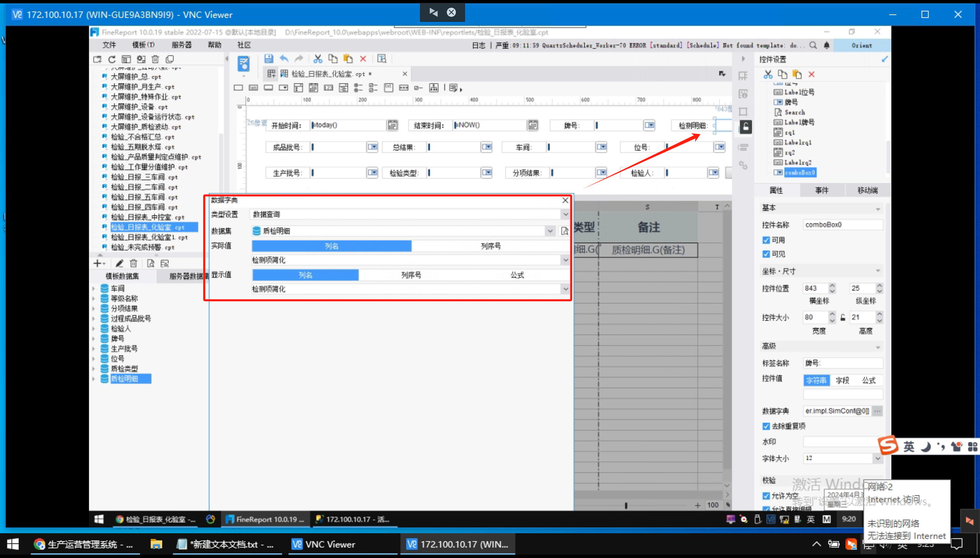Click the red delete X in 控件设置 panel
The image size is (980, 558).
tap(812, 74)
